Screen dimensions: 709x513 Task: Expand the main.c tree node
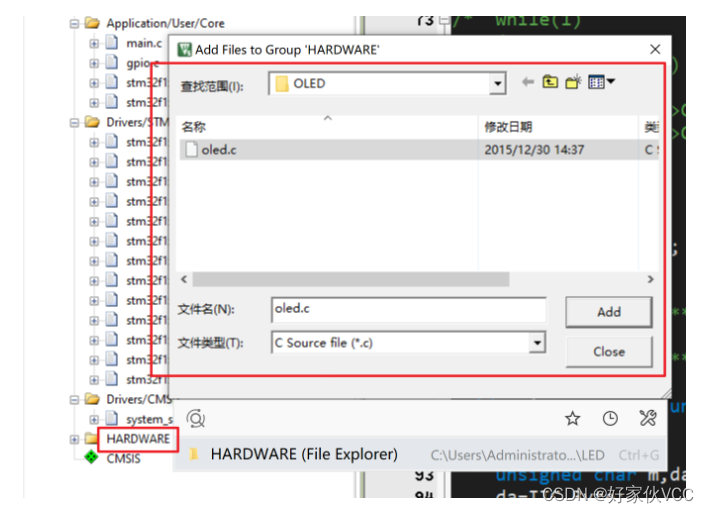(94, 43)
